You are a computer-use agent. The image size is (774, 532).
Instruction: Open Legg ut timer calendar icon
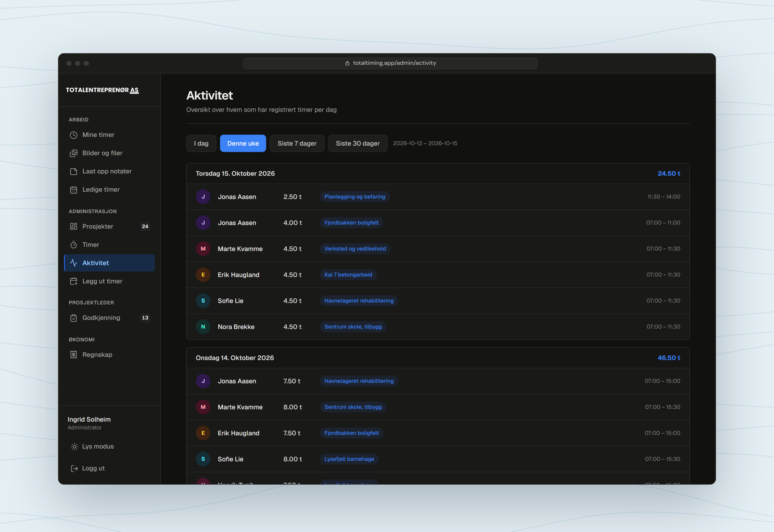73,281
